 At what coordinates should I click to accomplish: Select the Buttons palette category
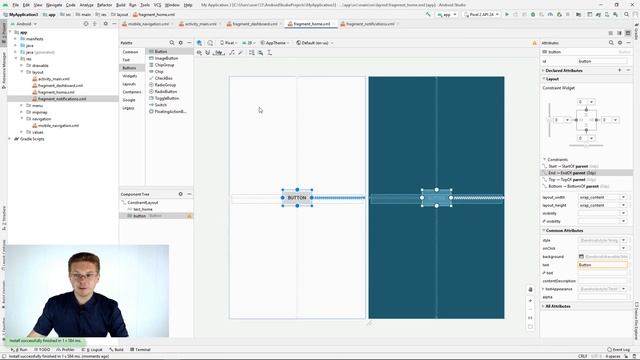click(129, 68)
